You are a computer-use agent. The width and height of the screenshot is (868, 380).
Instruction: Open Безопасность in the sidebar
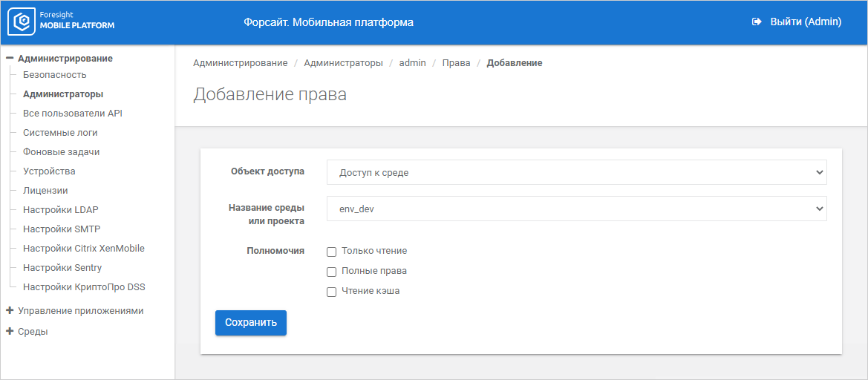click(x=55, y=75)
